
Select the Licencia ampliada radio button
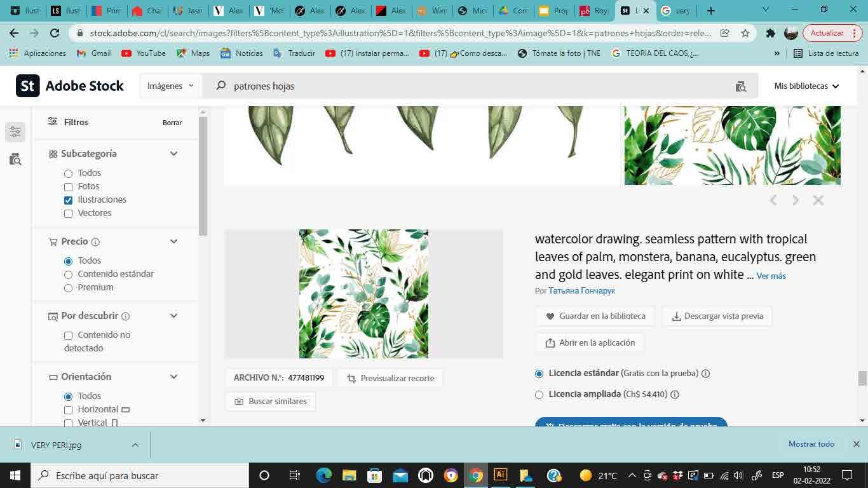coord(539,395)
